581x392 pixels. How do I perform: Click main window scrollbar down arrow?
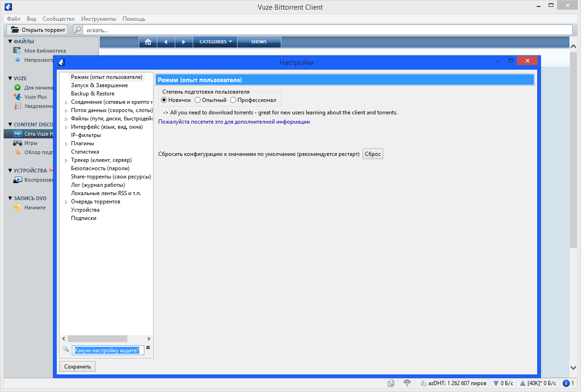coord(574,368)
